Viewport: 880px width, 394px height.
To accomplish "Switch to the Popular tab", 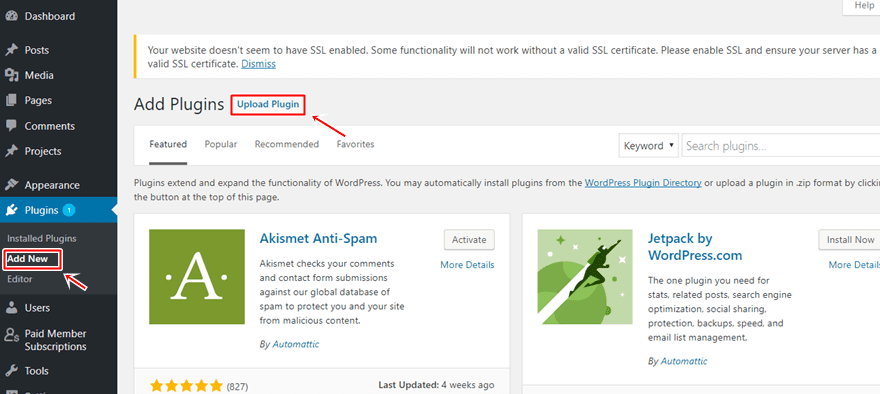I will point(221,144).
